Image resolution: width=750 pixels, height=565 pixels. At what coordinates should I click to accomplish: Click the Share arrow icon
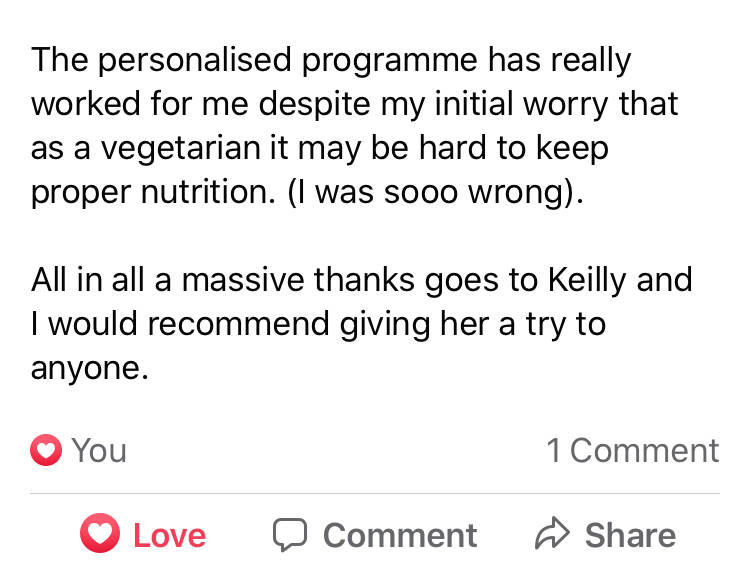(x=551, y=535)
